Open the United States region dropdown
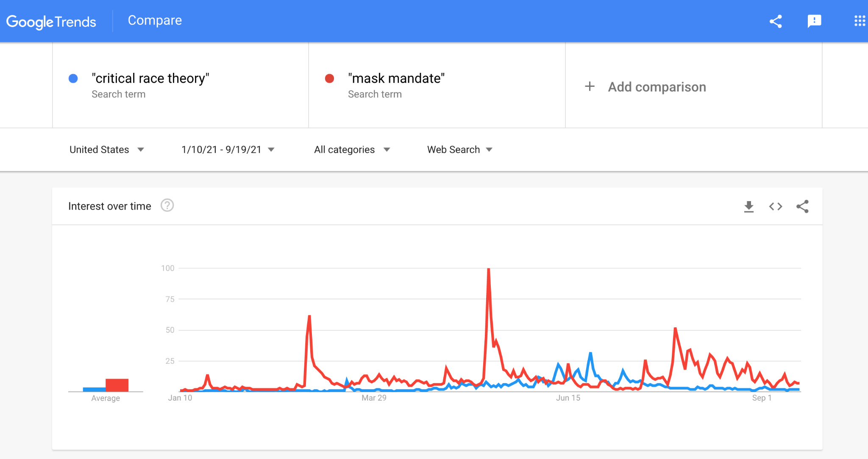Image resolution: width=868 pixels, height=459 pixels. pos(106,149)
